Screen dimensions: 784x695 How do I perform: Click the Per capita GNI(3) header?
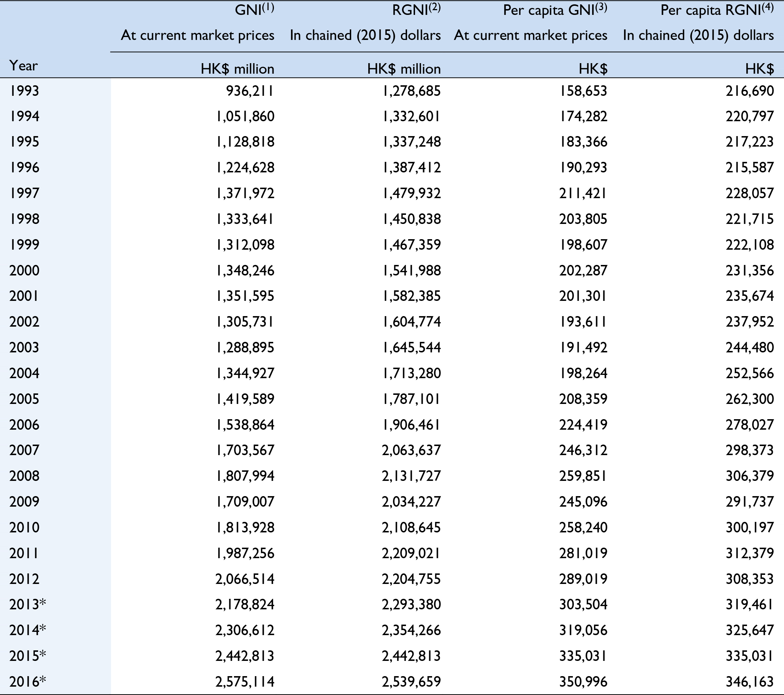click(555, 10)
